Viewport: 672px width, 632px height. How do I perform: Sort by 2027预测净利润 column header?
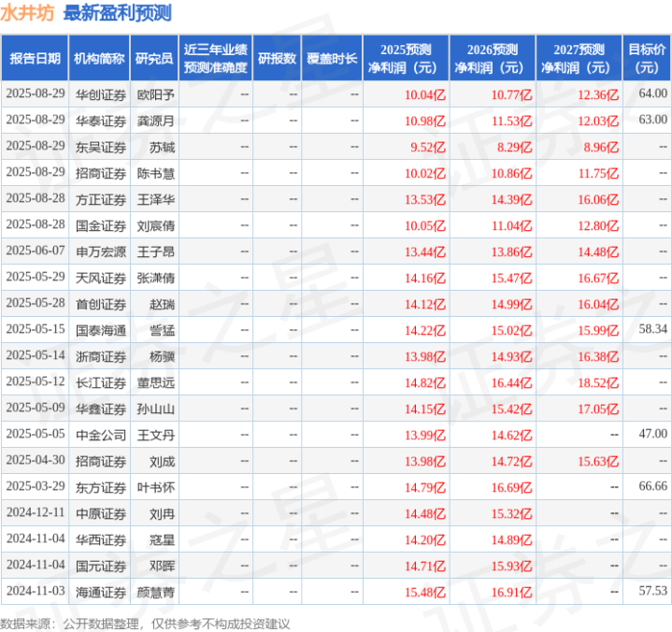tap(579, 58)
